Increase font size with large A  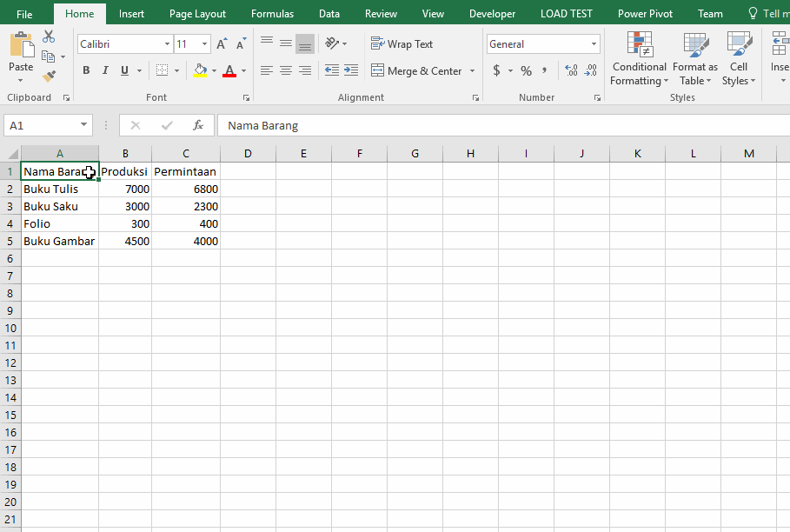pyautogui.click(x=222, y=44)
